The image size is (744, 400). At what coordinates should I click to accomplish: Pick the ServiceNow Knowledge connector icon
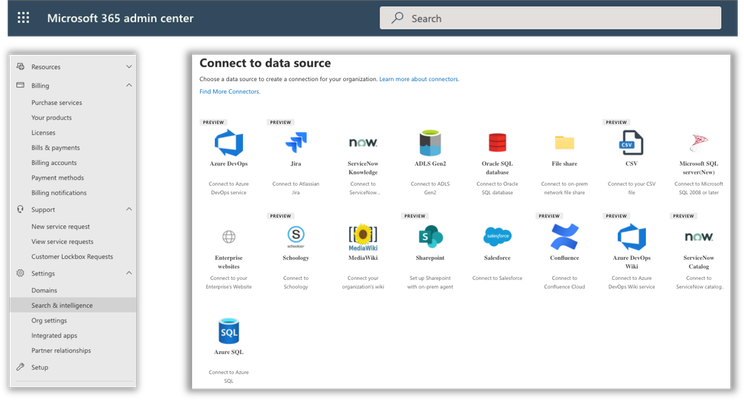363,142
